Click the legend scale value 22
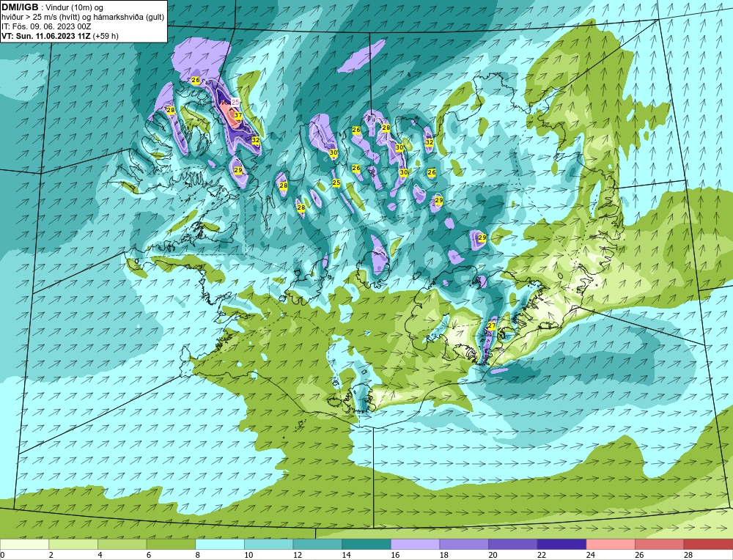733x560 pixels. [542, 555]
